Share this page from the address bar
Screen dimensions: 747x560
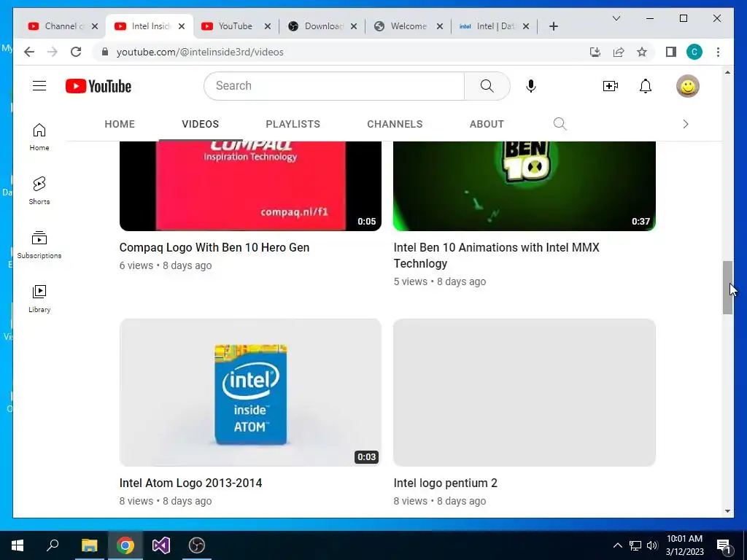pos(619,52)
